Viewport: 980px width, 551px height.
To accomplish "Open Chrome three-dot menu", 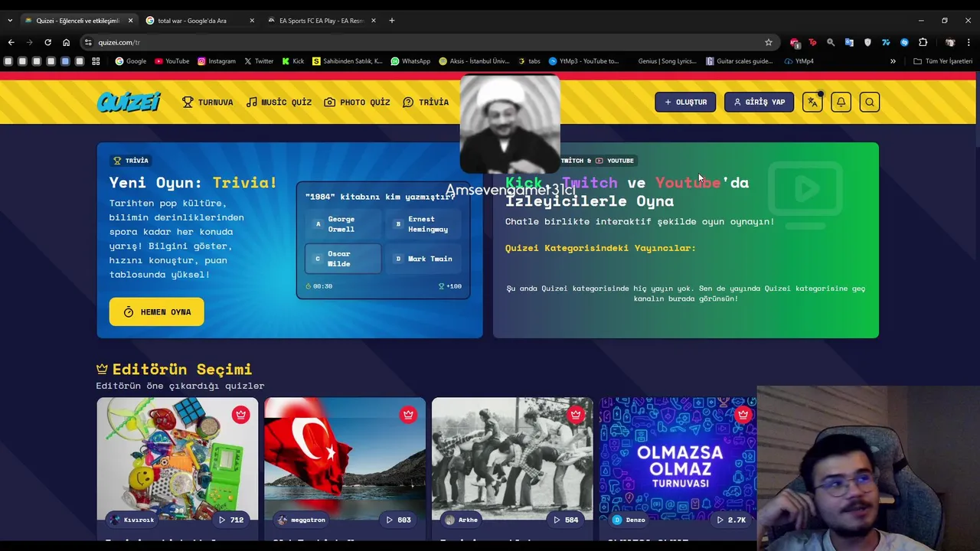I will pyautogui.click(x=969, y=42).
